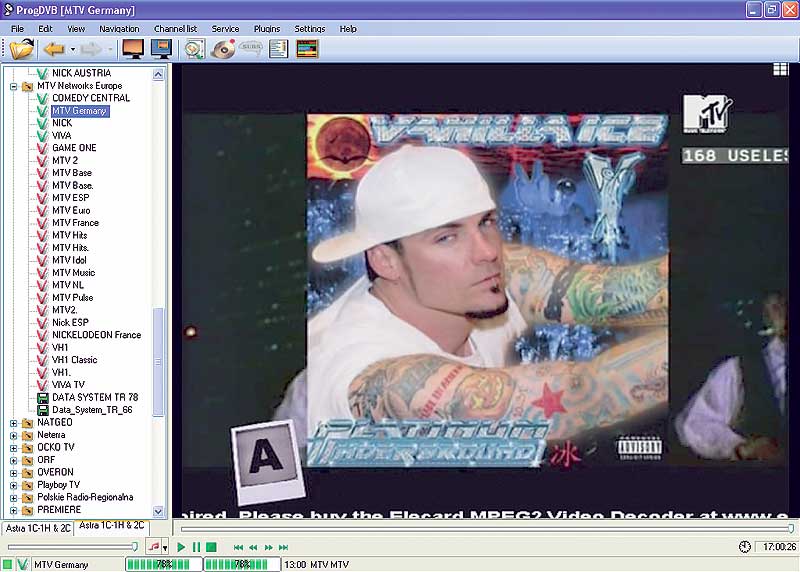Select the MTV Idol channel
This screenshot has height=572, width=800.
(69, 260)
